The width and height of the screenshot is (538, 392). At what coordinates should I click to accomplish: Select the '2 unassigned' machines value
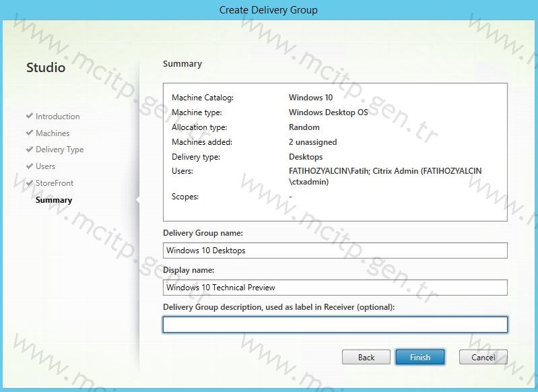click(313, 142)
